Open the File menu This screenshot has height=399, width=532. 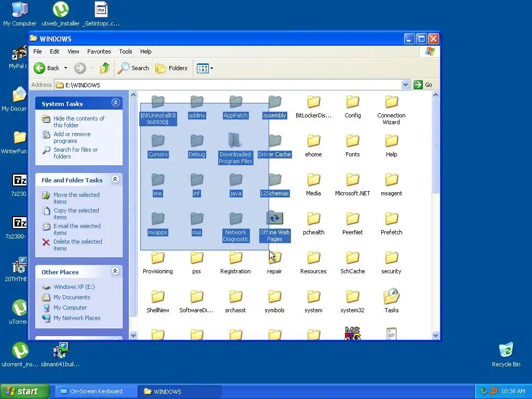pyautogui.click(x=37, y=51)
